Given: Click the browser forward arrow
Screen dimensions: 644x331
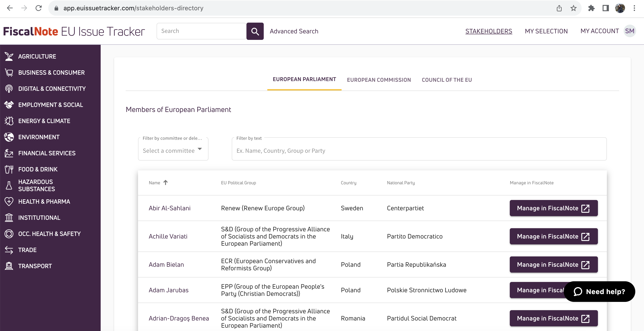Looking at the screenshot, I should coord(24,8).
